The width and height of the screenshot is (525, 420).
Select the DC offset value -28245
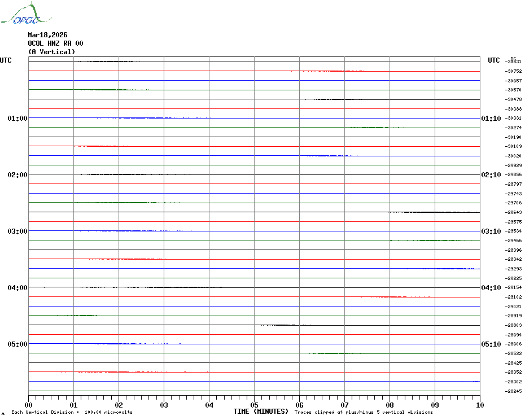tap(514, 391)
